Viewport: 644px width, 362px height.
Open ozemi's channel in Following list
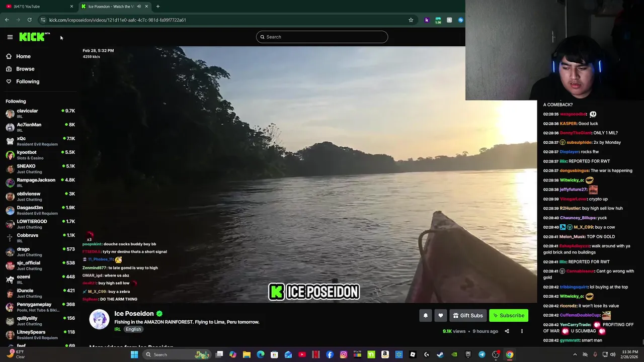pyautogui.click(x=40, y=280)
